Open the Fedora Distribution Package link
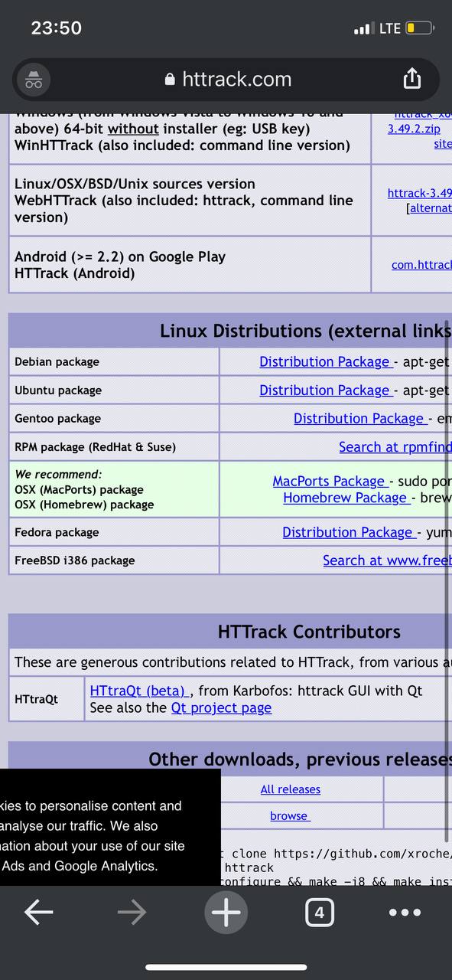The width and height of the screenshot is (452, 980). pyautogui.click(x=350, y=532)
